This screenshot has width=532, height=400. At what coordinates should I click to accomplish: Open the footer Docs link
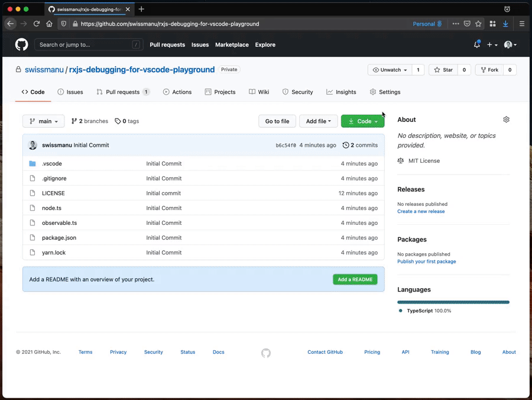click(219, 352)
